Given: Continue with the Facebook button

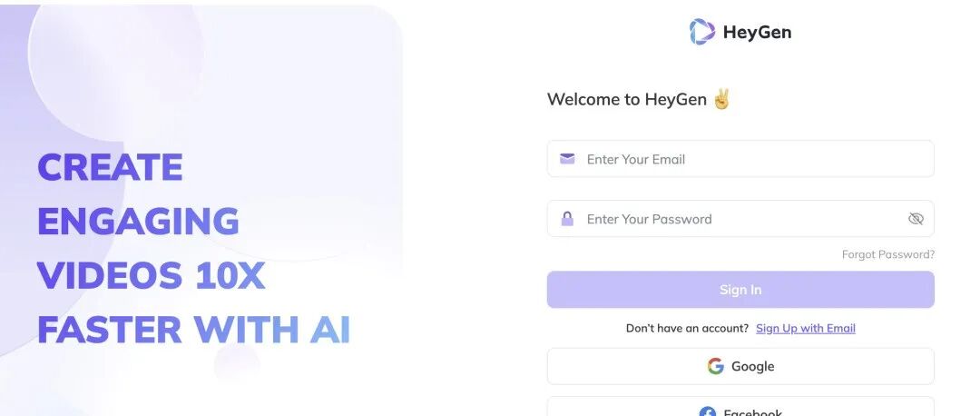Looking at the screenshot, I should (740, 408).
